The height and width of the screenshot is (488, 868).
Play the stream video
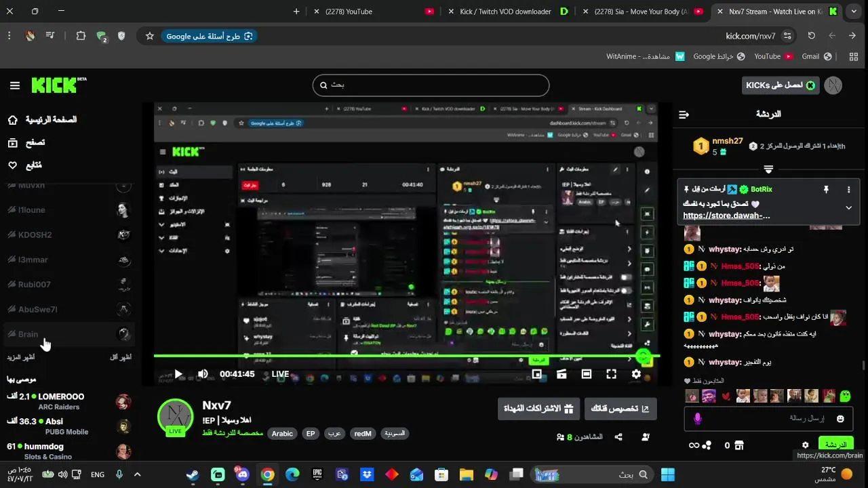pos(178,374)
